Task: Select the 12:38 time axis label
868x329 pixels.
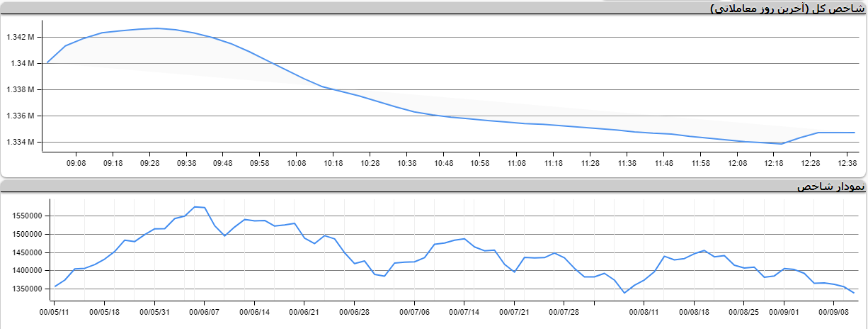Action: [847, 163]
